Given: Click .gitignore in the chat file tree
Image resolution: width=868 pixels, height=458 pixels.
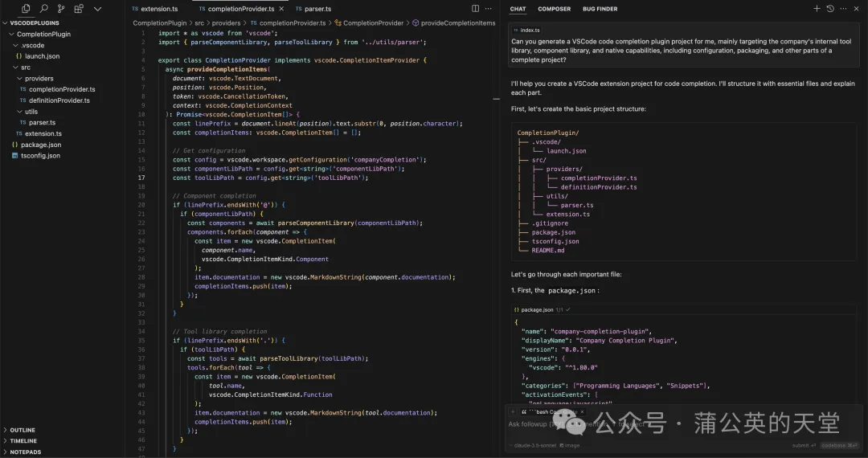Looking at the screenshot, I should pyautogui.click(x=550, y=223).
